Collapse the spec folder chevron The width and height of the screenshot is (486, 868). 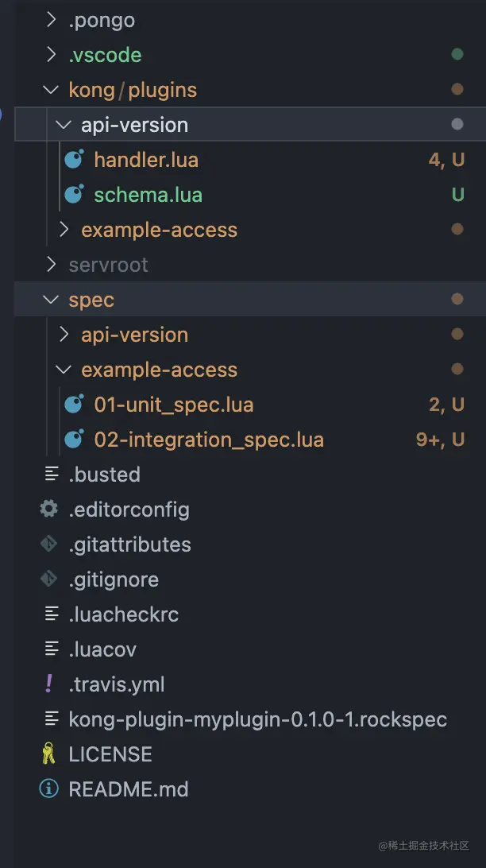click(52, 300)
